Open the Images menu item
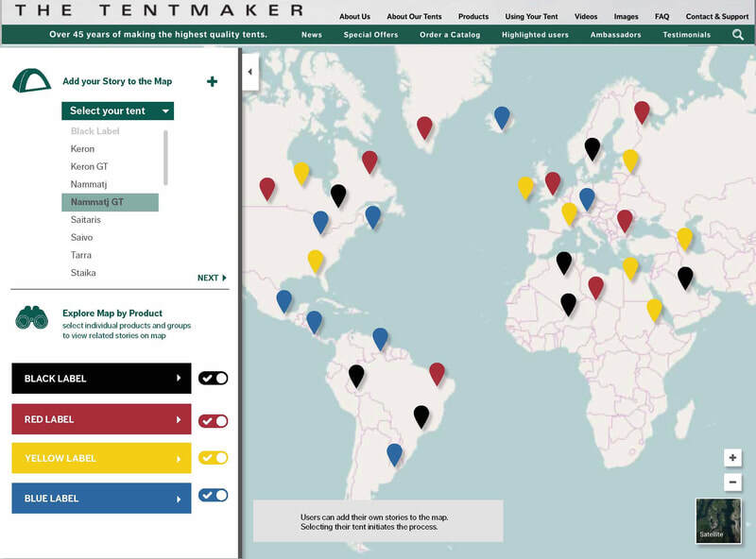 (x=626, y=16)
